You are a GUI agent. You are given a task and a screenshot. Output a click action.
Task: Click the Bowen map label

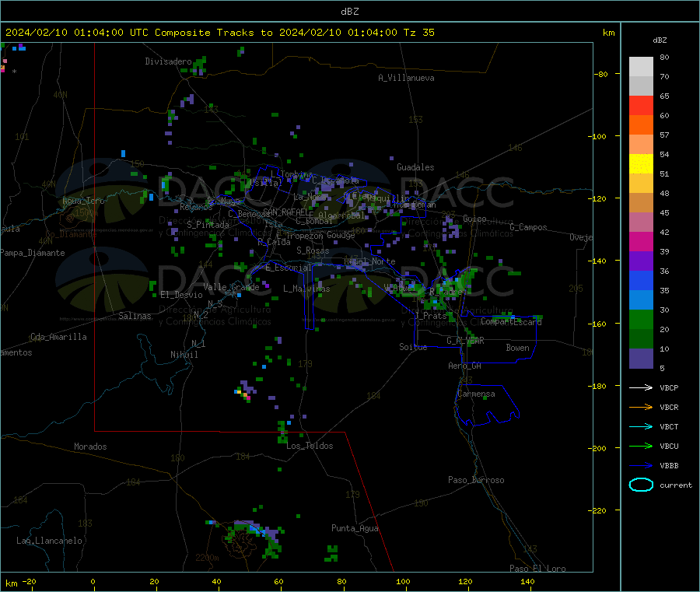(518, 348)
